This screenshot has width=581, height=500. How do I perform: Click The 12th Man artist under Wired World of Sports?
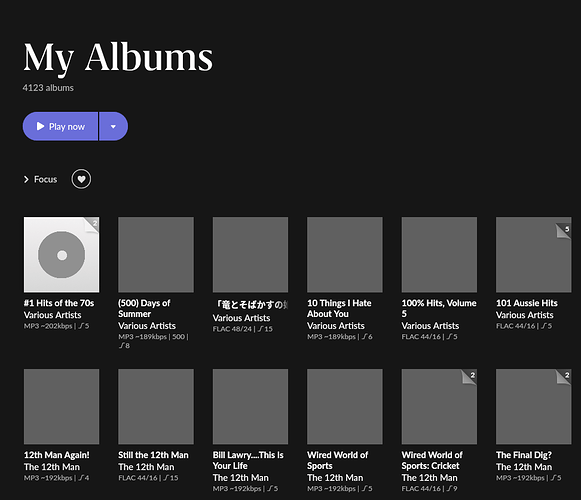[335, 478]
